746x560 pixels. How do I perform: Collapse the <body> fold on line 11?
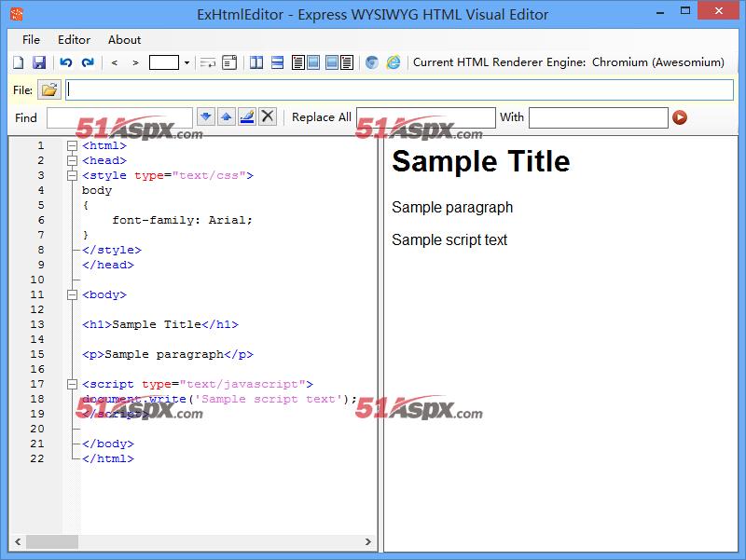pos(72,295)
